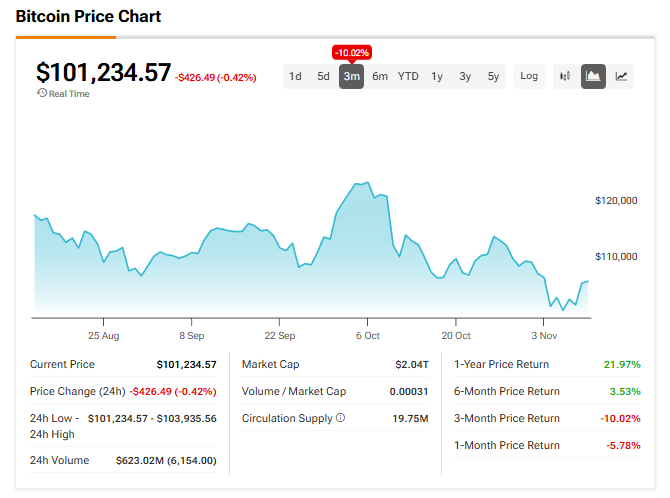This screenshot has height=498, width=670.
Task: Click the Circulation Supply value 19.75M
Action: pos(410,418)
